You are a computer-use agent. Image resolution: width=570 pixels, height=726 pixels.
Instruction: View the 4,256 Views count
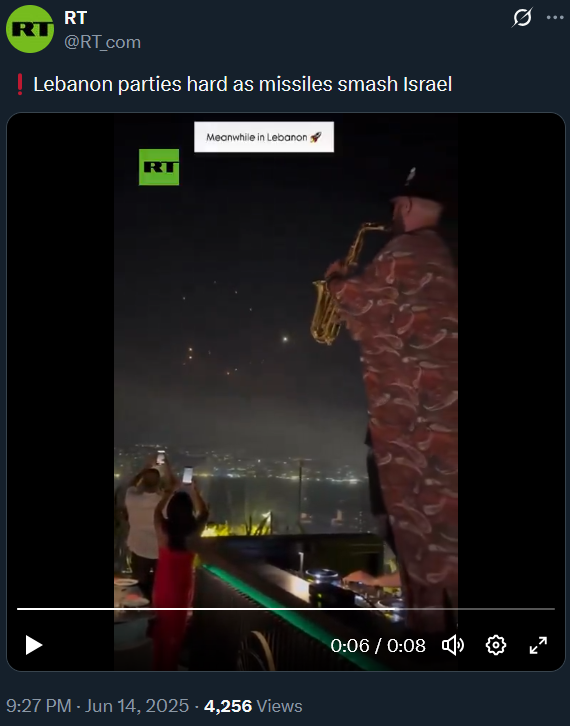coord(253,706)
